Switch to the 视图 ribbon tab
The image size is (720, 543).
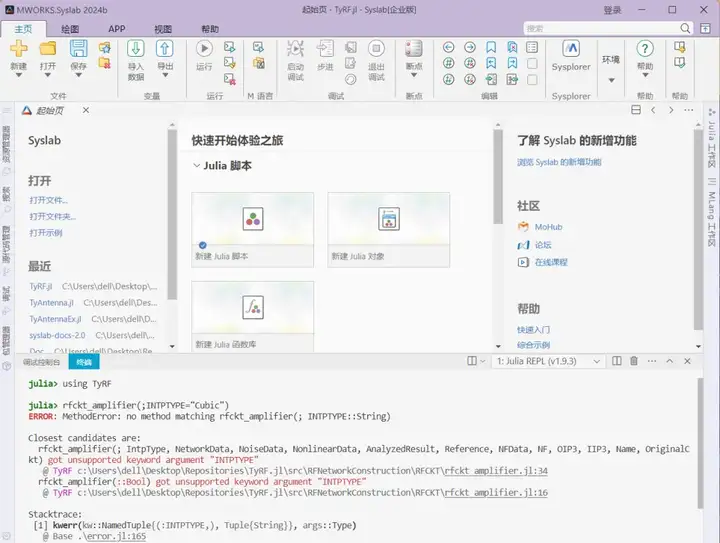coord(163,29)
